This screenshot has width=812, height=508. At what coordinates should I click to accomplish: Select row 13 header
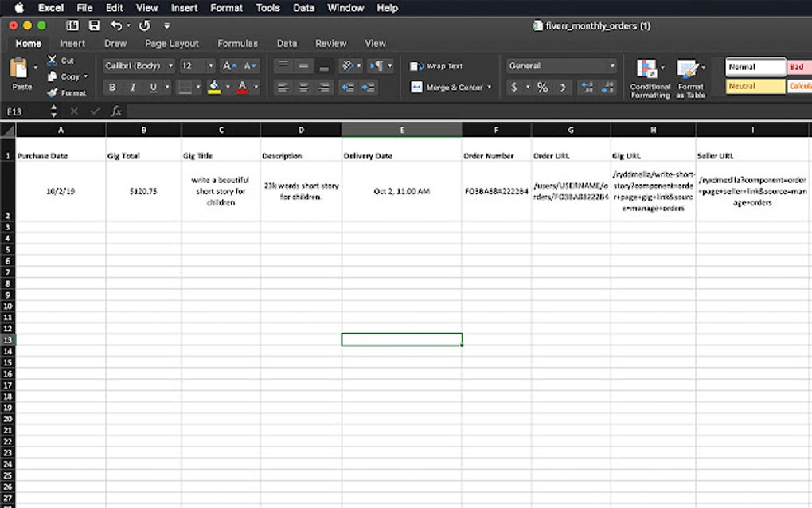point(8,340)
